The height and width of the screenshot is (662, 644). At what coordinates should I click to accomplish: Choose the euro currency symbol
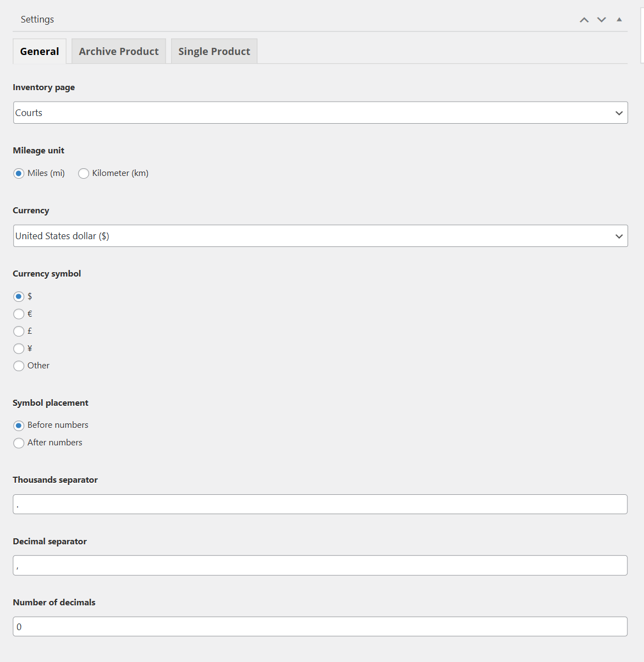19,314
